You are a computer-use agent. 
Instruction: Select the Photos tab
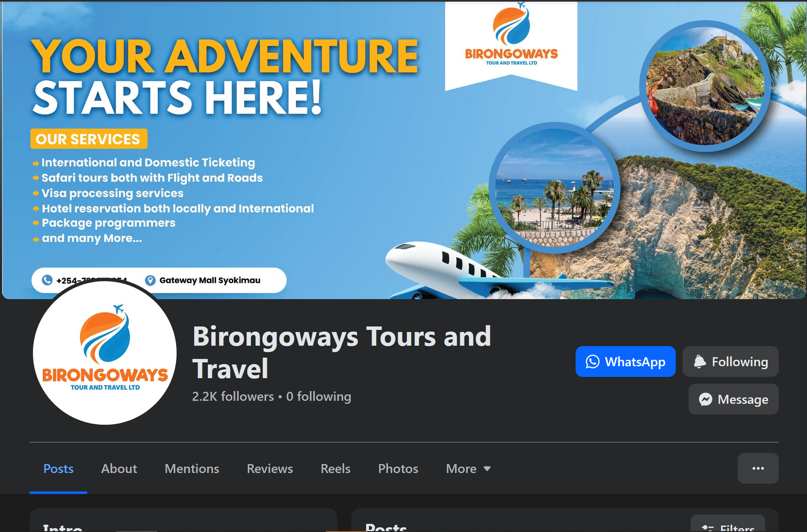tap(398, 469)
